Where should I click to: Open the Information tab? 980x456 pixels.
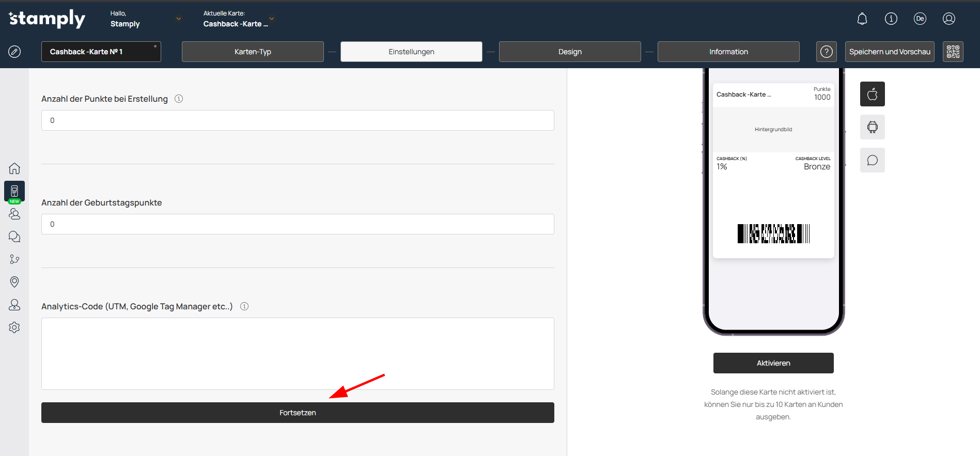point(728,52)
